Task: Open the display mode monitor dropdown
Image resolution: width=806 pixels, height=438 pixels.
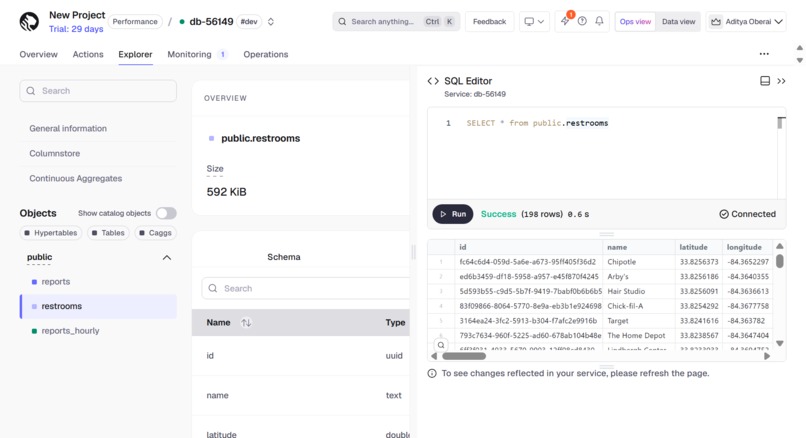Action: pos(534,22)
